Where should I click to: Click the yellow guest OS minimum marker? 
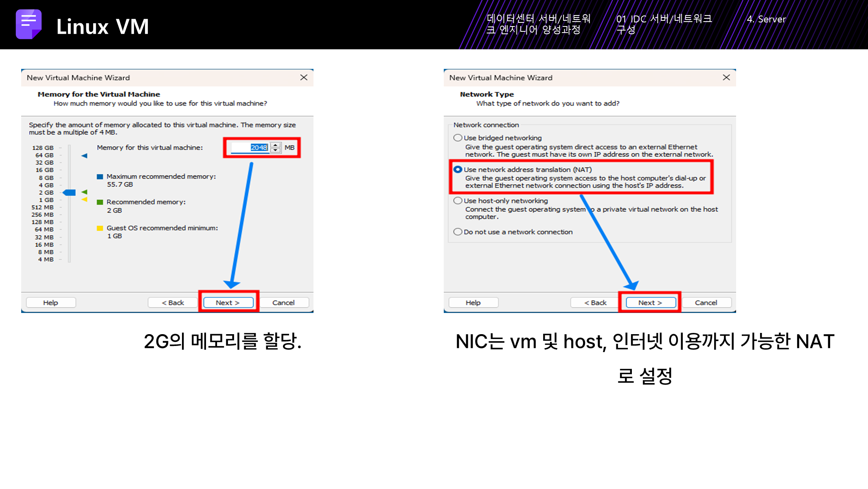(x=84, y=199)
